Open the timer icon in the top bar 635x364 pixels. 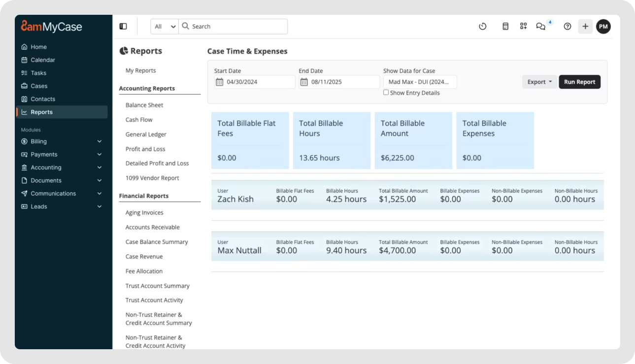click(x=483, y=27)
